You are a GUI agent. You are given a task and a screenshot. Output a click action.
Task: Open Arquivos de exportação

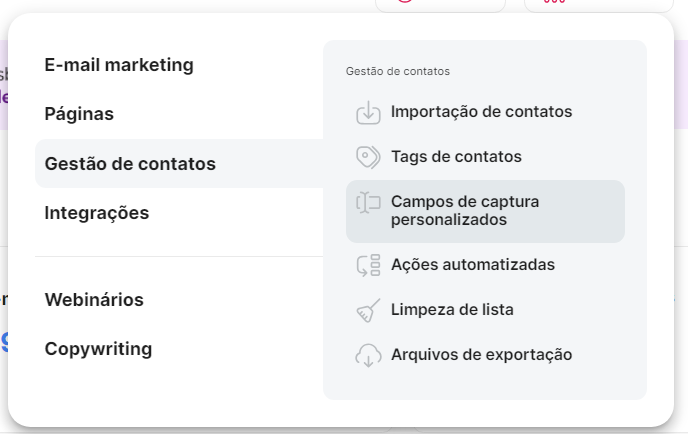click(x=481, y=355)
